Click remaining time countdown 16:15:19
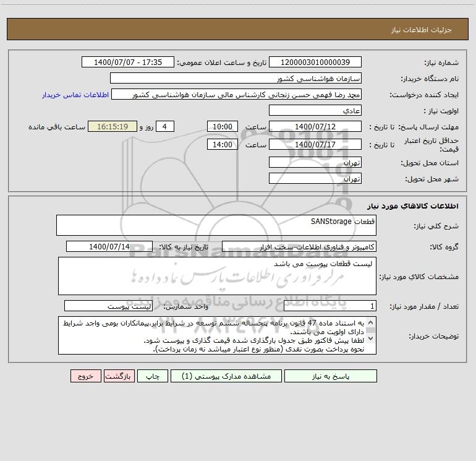This screenshot has height=461, width=476. [113, 126]
